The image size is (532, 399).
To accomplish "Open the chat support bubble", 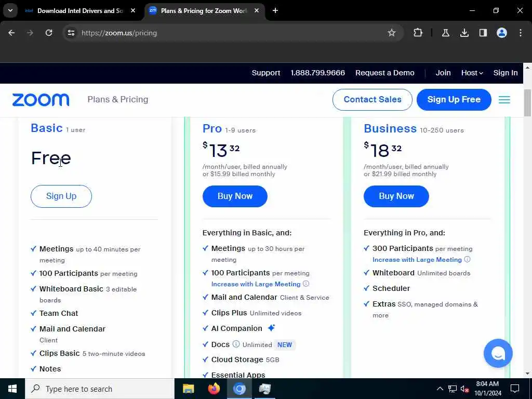I will 498,353.
